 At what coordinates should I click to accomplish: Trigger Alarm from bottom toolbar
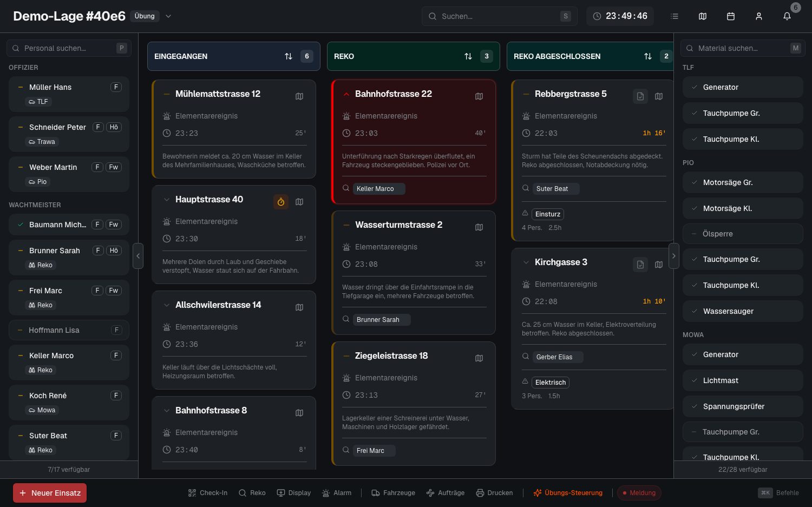[337, 493]
